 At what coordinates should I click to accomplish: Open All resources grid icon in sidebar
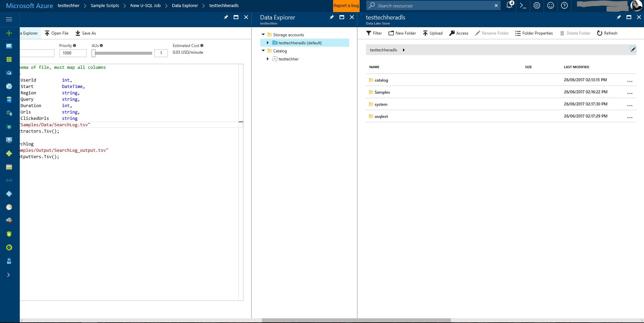[x=9, y=59]
